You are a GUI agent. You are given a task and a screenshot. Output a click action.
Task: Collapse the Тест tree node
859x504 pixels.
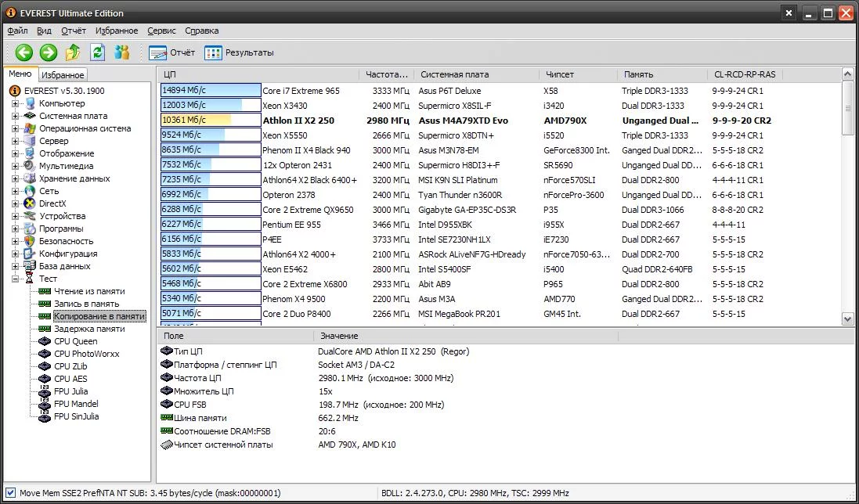tap(15, 279)
